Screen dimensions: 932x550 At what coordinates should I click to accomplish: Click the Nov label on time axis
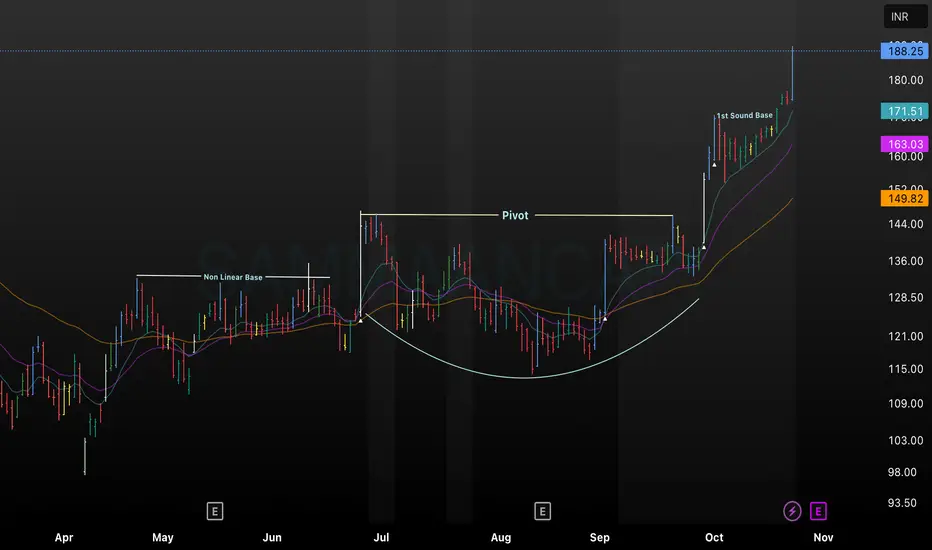click(x=823, y=538)
